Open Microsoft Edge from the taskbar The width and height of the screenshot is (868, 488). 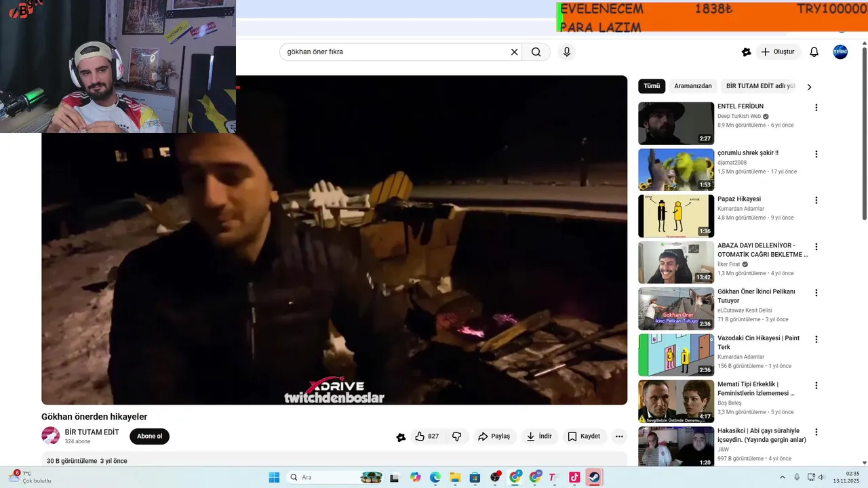(x=435, y=477)
